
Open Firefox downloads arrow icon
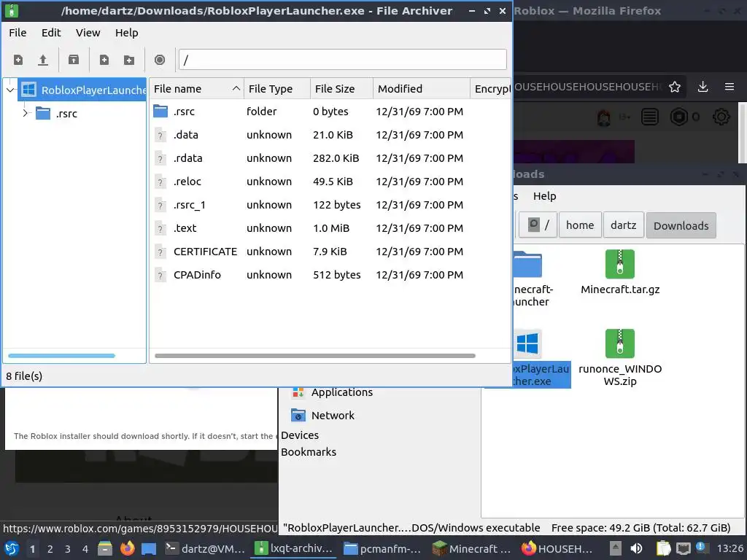click(x=703, y=87)
